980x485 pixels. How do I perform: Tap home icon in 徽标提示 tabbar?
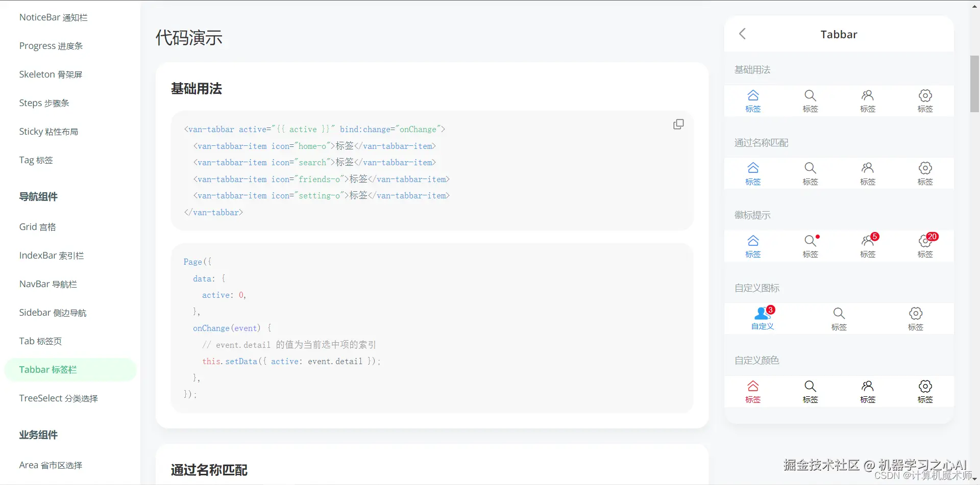point(753,241)
